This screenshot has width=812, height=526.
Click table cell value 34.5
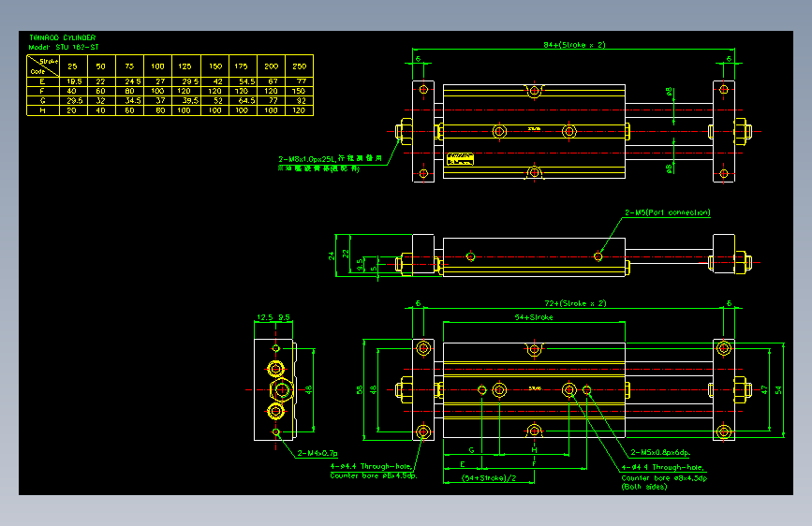(x=133, y=101)
